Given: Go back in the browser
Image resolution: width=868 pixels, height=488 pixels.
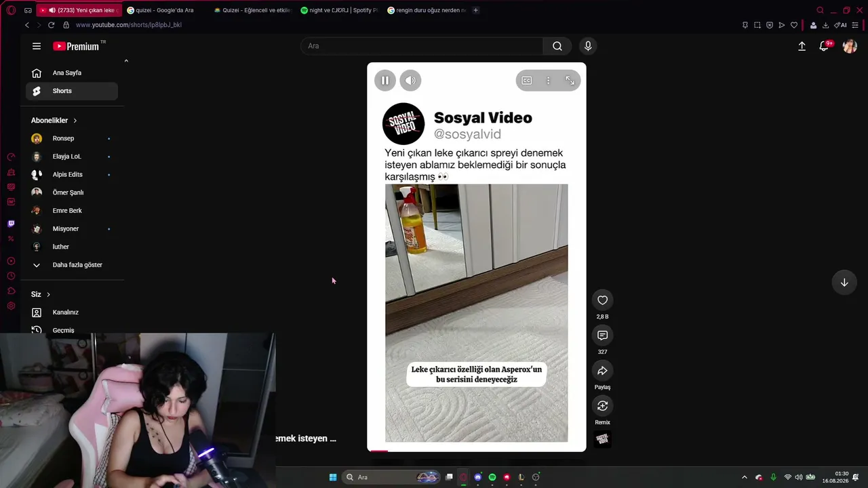Looking at the screenshot, I should pos(27,25).
